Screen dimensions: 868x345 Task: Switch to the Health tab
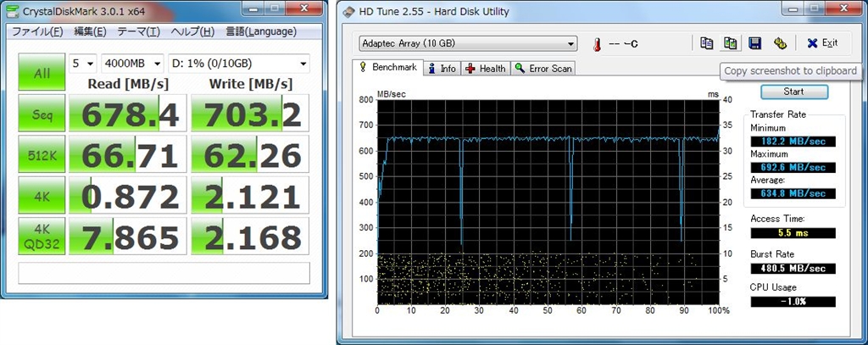(486, 69)
